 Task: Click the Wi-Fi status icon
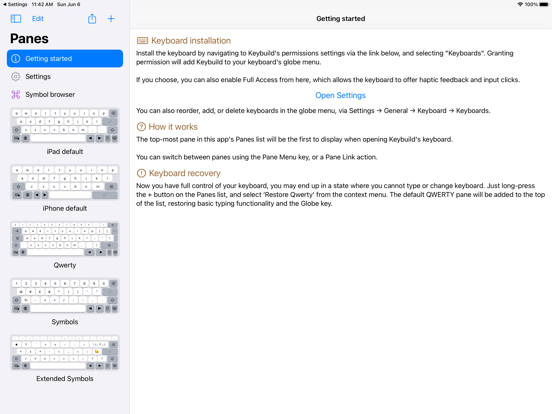coord(520,4)
